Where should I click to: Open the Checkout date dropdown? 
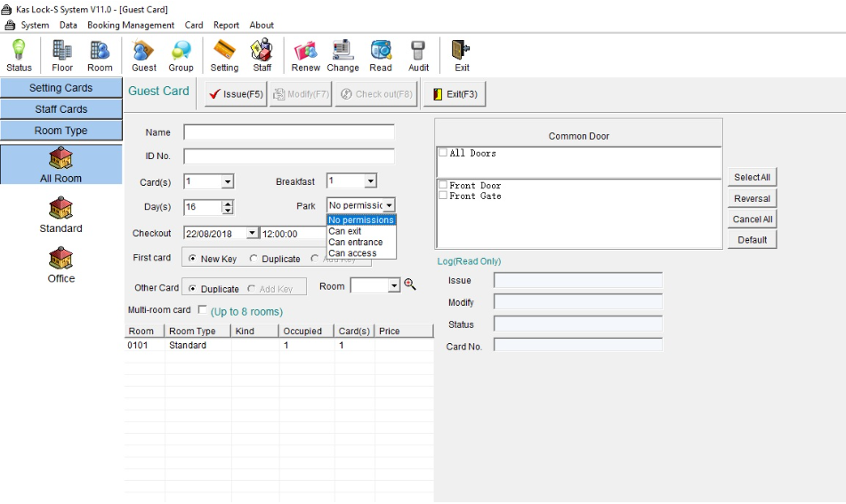click(x=253, y=233)
